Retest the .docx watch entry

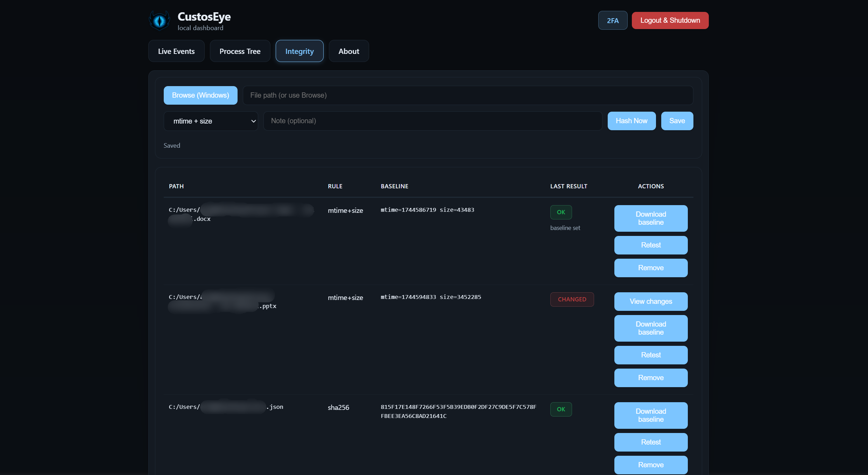[650, 245]
